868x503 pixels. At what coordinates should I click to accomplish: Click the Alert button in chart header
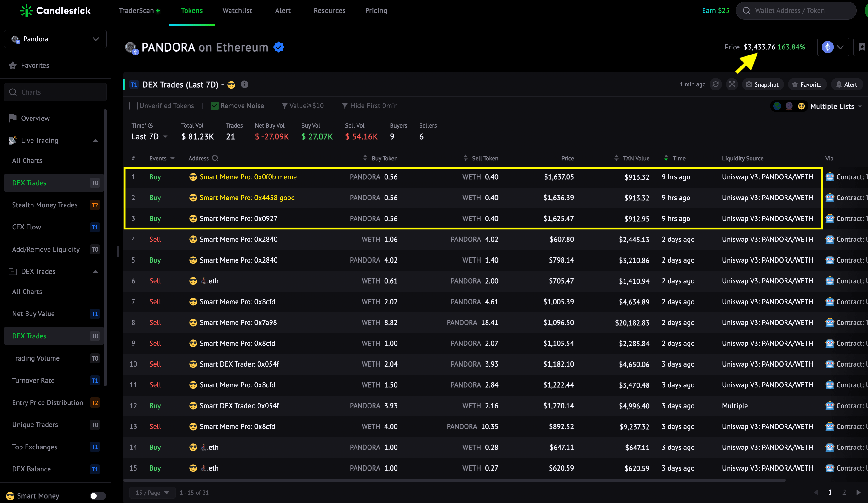click(x=847, y=84)
